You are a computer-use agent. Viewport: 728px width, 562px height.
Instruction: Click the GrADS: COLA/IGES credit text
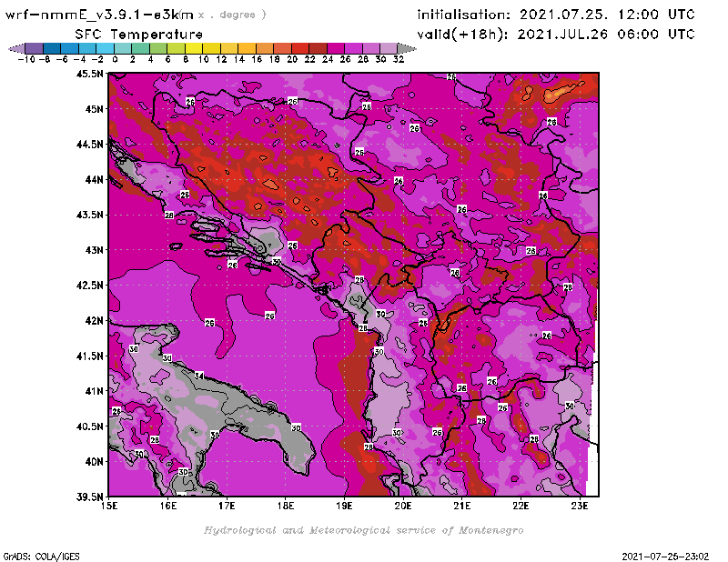point(34,555)
